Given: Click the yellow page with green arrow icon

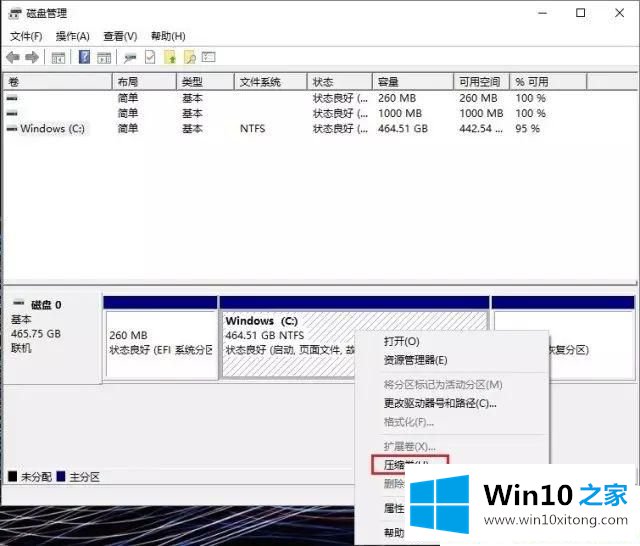Looking at the screenshot, I should [170, 57].
